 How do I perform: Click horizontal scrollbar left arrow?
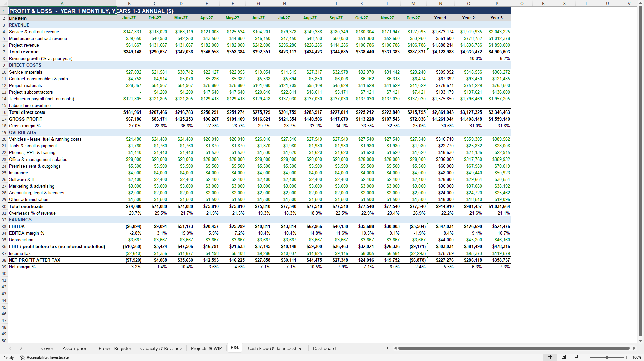click(395, 348)
